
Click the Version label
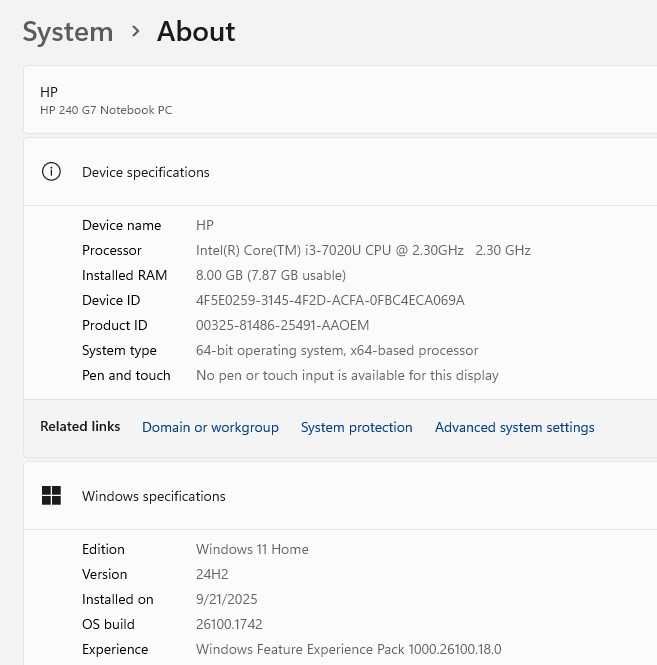pyautogui.click(x=105, y=574)
